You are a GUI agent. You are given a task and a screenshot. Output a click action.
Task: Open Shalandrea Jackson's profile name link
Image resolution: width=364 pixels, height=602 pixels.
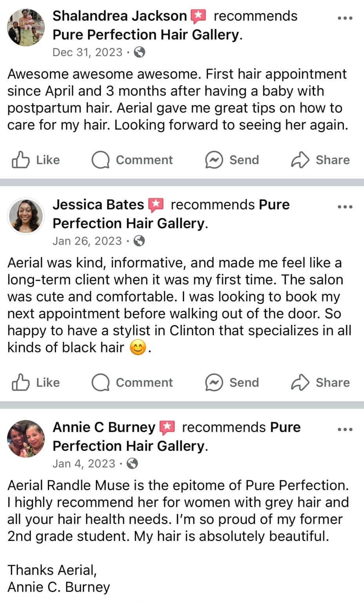click(120, 16)
